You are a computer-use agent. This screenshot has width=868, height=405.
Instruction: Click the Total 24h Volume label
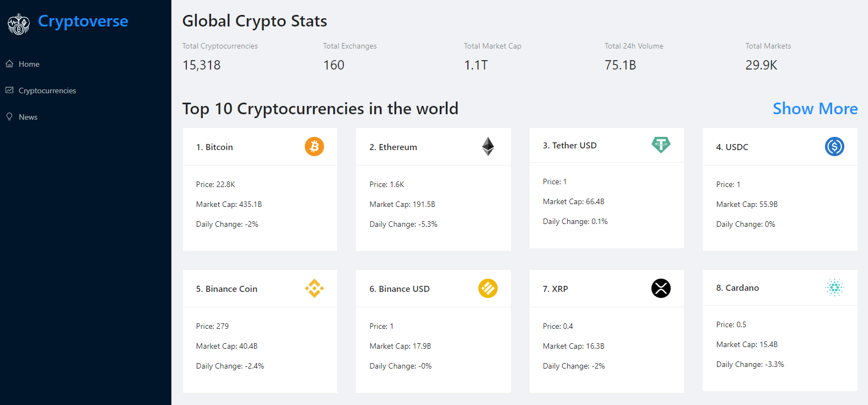(634, 46)
